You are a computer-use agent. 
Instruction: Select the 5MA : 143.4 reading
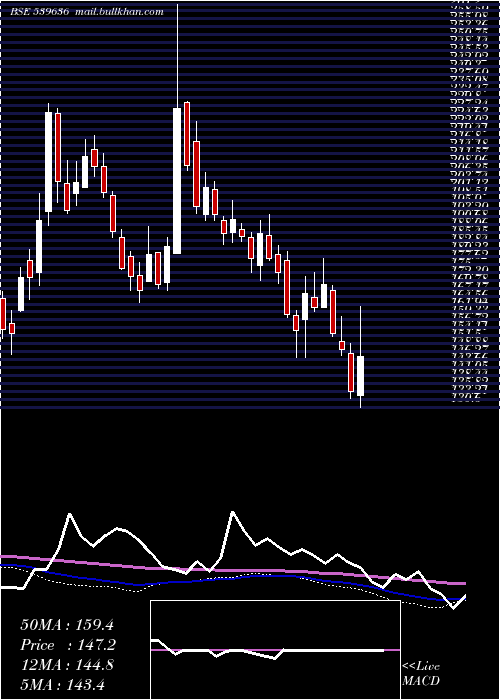[x=62, y=684]
